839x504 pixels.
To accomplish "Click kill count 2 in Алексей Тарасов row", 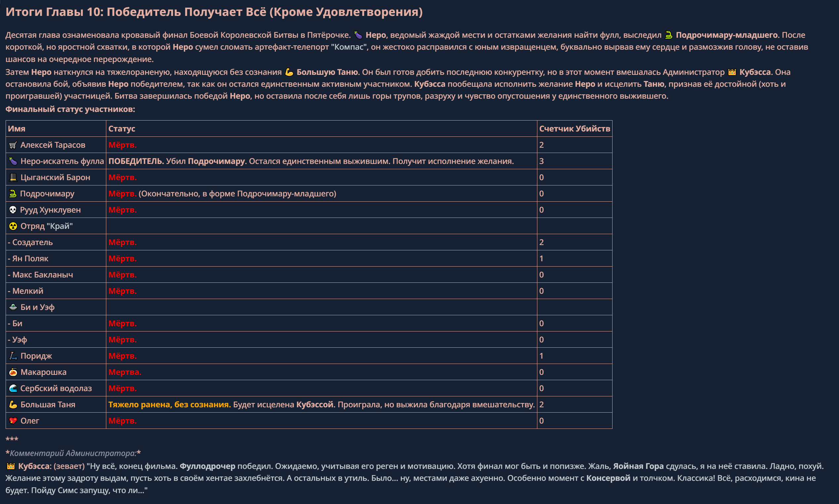I will [x=541, y=145].
